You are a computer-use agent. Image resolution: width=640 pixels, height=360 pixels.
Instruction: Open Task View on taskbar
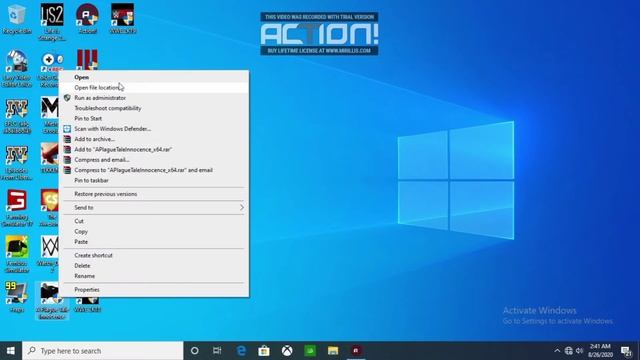coord(217,351)
